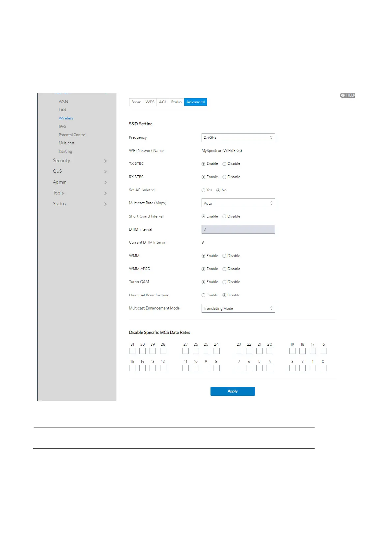Set RX STBC to Disable
Screen dimensions: 392x555
224,177
